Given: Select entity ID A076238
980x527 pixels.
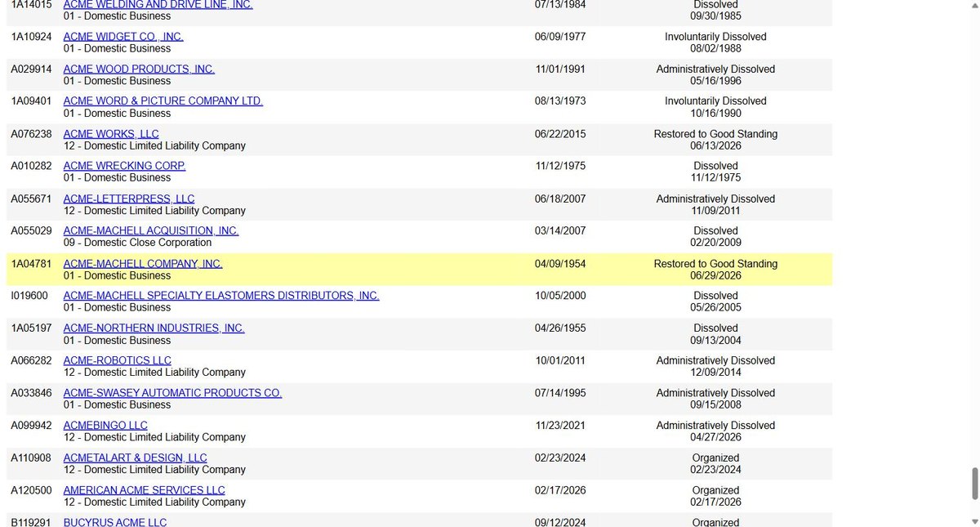Looking at the screenshot, I should click(31, 134).
